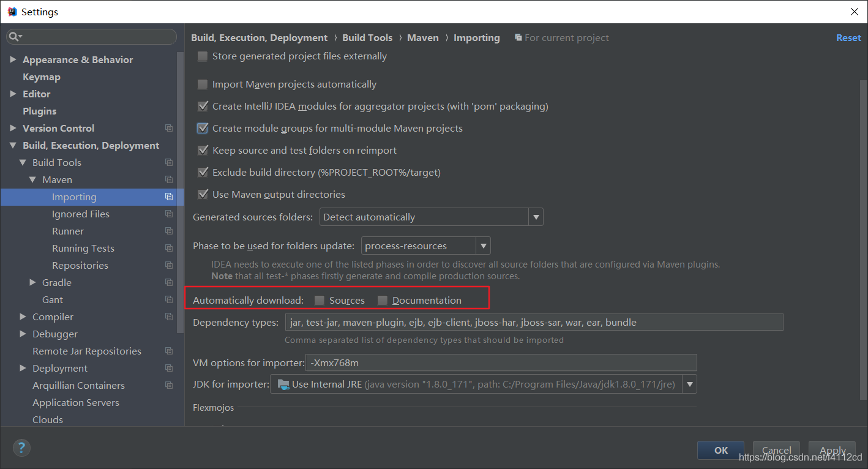This screenshot has width=868, height=469.
Task: Expand Version Control section arrow
Action: click(13, 129)
